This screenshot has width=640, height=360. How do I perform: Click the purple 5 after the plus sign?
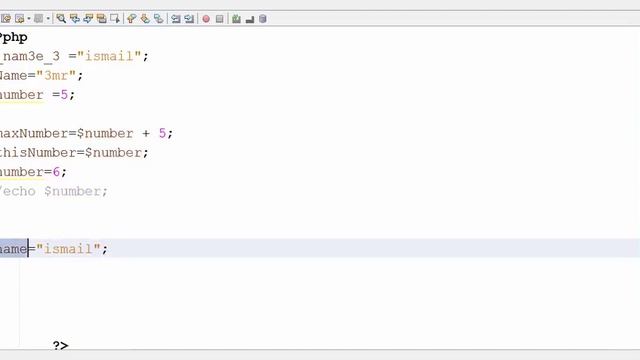click(162, 133)
